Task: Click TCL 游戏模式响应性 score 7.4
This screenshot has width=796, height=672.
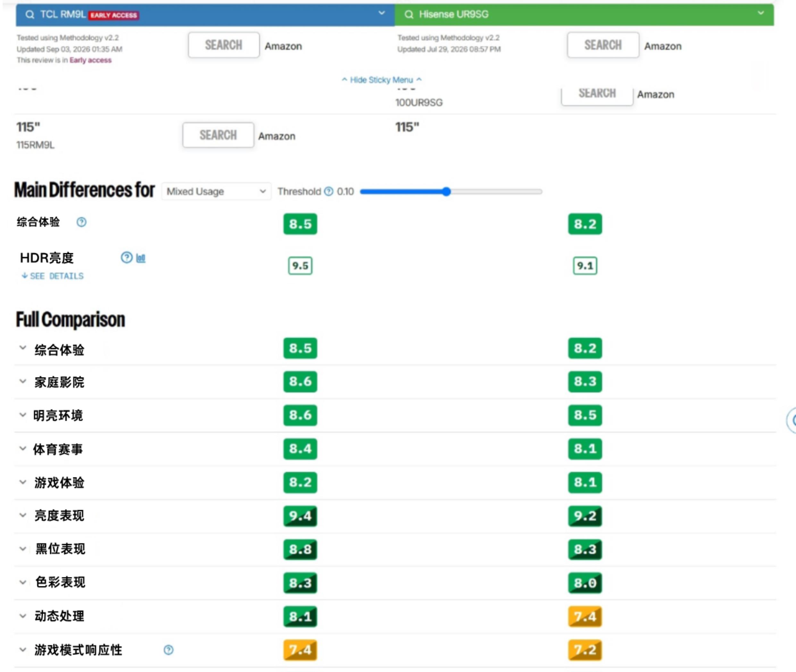Action: coord(300,650)
